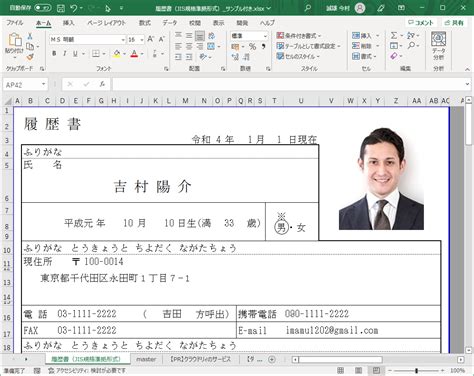Click the Orientation text angle icon
The image size is (474, 376).
coord(203,57)
